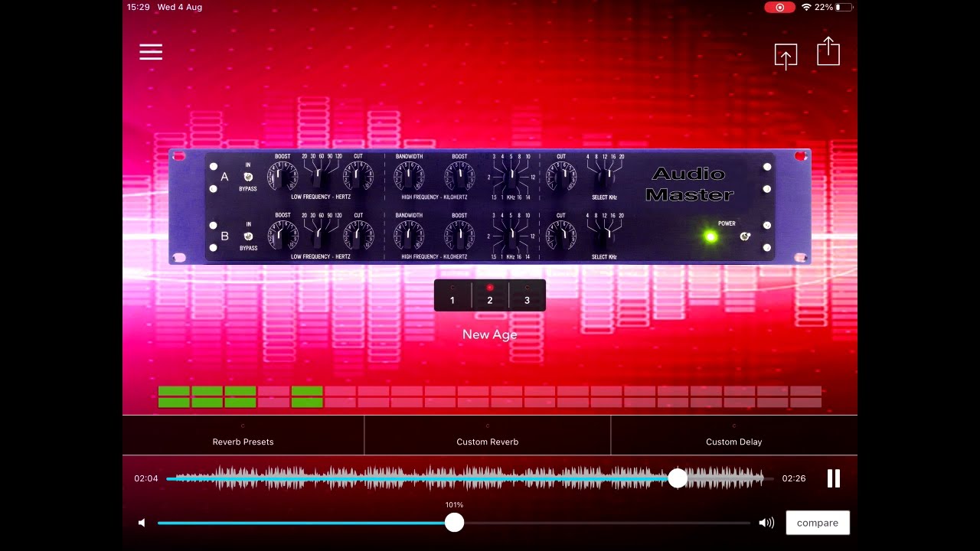Click the battery icon at 22%
980x551 pixels.
[844, 7]
